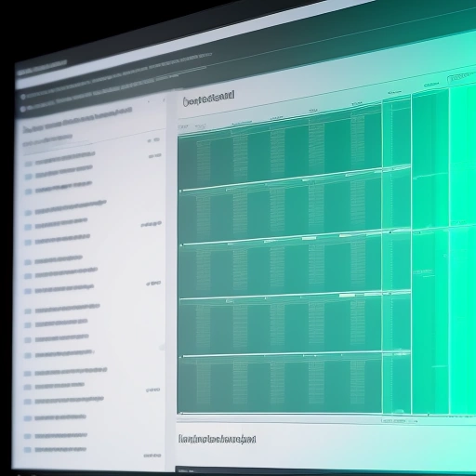Click the last blue icon in sidebar list
The height and width of the screenshot is (476, 476).
click(28, 450)
